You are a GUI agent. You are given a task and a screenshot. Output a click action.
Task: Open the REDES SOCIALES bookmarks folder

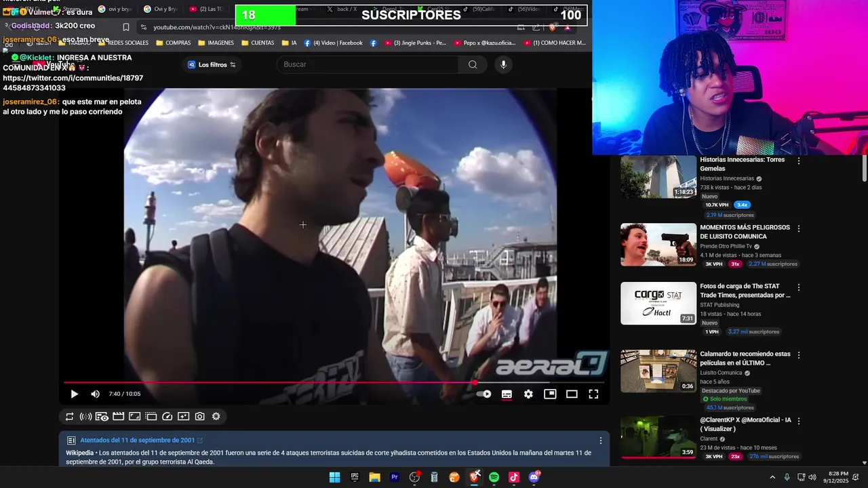[123, 43]
